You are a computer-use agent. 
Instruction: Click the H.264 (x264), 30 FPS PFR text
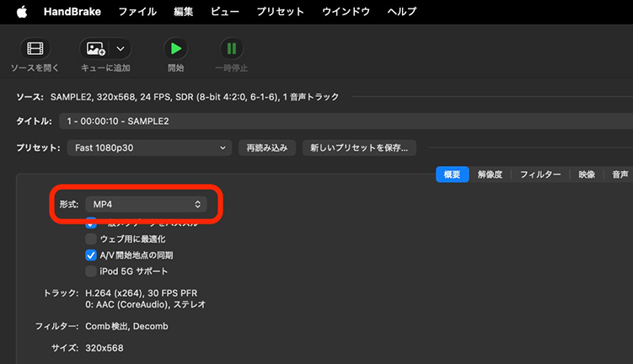(142, 293)
